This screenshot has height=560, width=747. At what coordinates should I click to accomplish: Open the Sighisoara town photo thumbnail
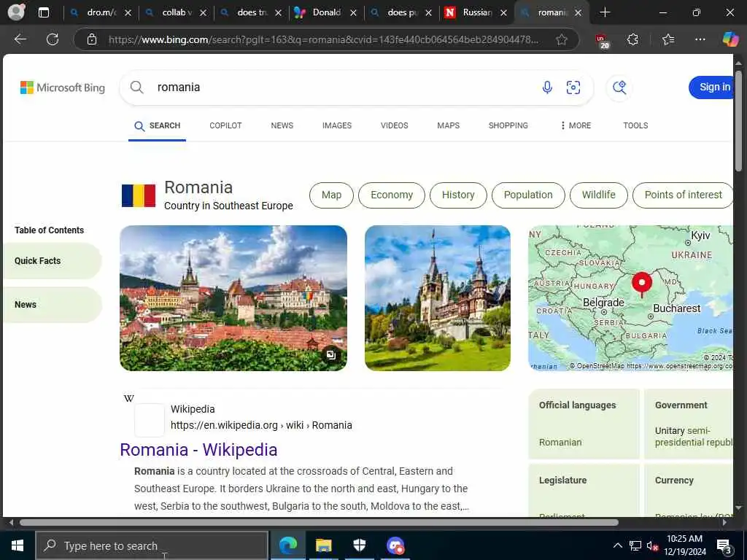[x=233, y=298]
